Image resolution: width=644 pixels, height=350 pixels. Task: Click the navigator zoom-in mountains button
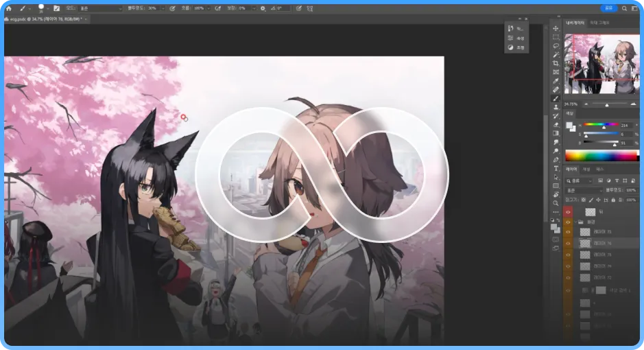coord(633,104)
